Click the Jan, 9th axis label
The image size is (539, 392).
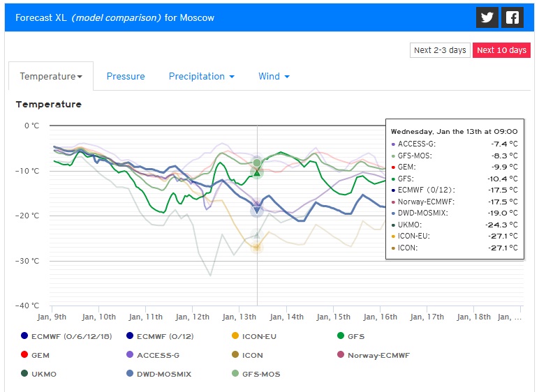click(52, 317)
